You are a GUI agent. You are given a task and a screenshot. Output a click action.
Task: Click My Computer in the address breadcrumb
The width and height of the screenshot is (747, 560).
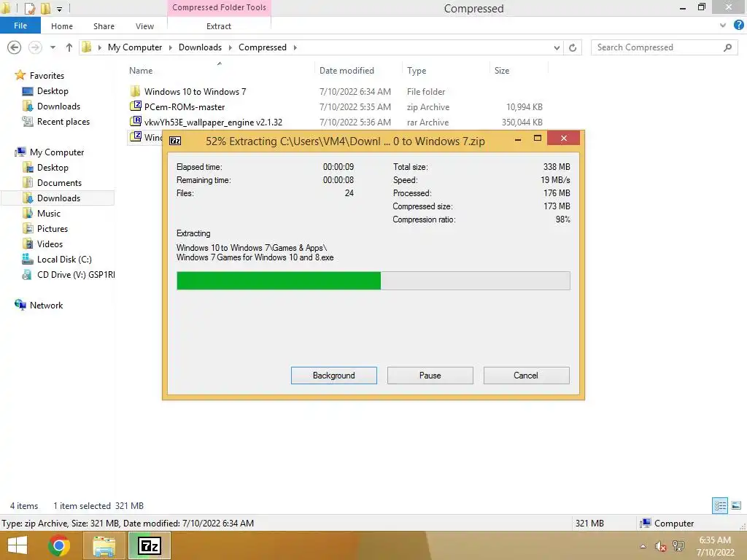coord(135,47)
